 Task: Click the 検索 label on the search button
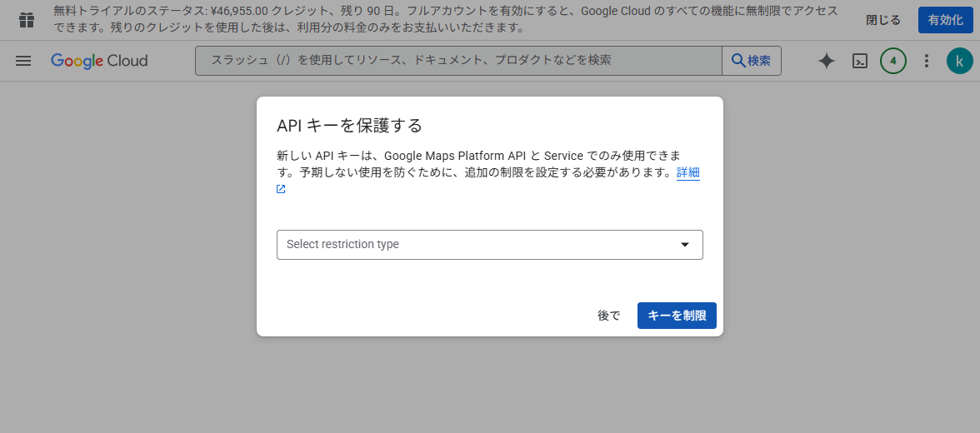coord(759,61)
